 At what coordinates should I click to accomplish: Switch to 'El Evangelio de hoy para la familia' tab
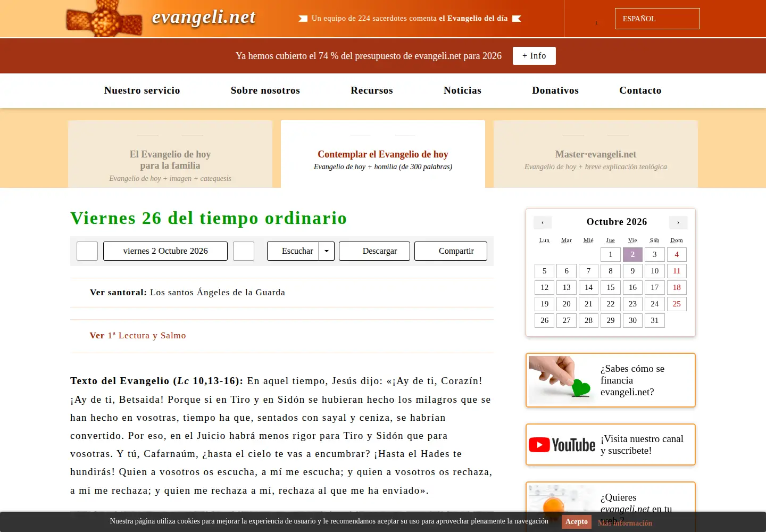click(170, 154)
